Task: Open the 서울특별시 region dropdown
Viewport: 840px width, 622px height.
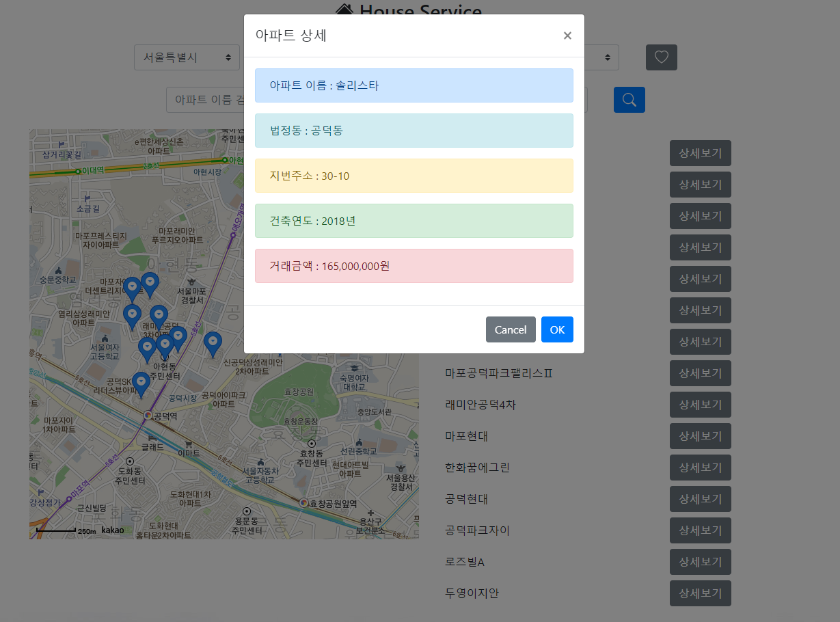Action: click(x=187, y=57)
